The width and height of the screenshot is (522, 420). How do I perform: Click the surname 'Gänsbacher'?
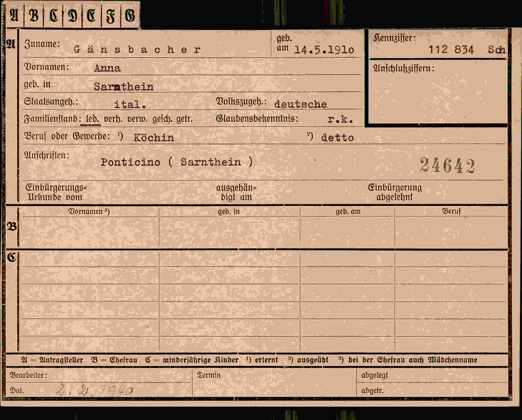tap(137, 50)
